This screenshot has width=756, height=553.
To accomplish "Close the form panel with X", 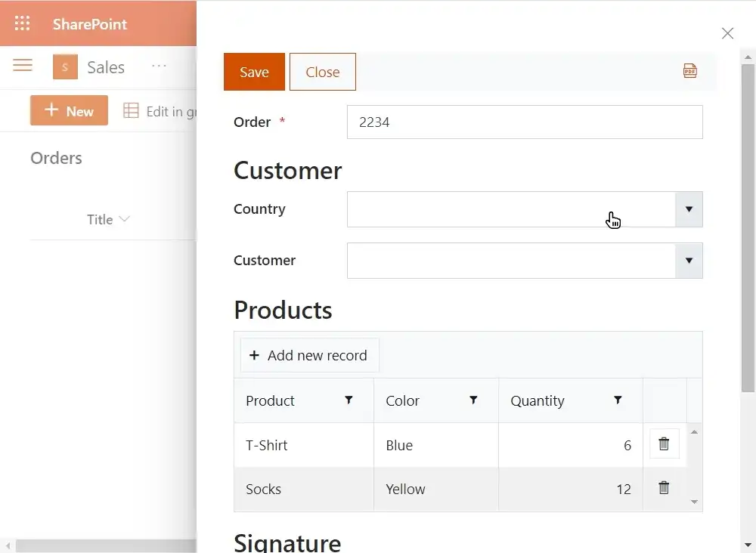I will 727,33.
